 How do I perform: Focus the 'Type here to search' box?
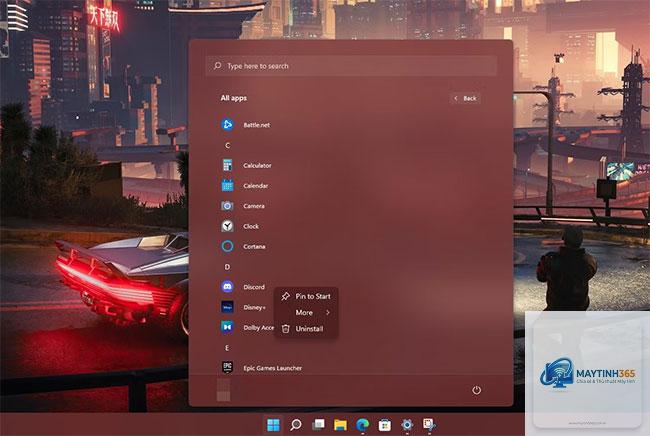pos(352,65)
